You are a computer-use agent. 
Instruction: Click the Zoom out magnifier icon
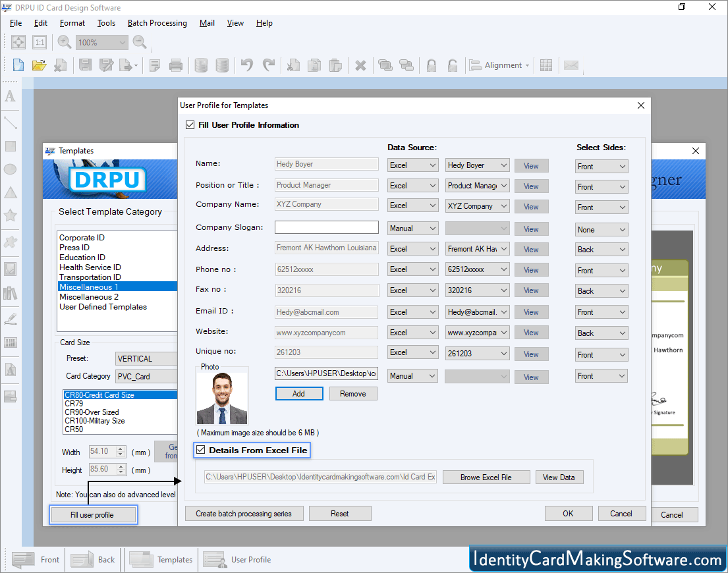(139, 42)
